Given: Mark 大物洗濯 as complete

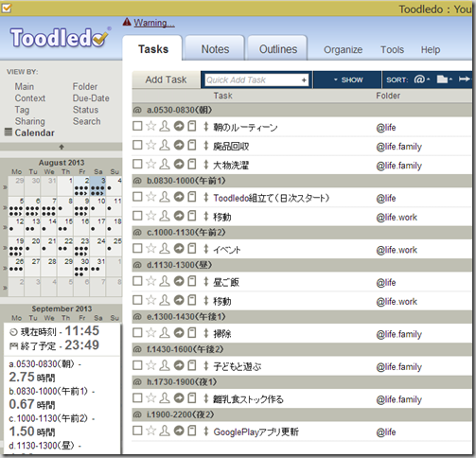Looking at the screenshot, I should 137,164.
